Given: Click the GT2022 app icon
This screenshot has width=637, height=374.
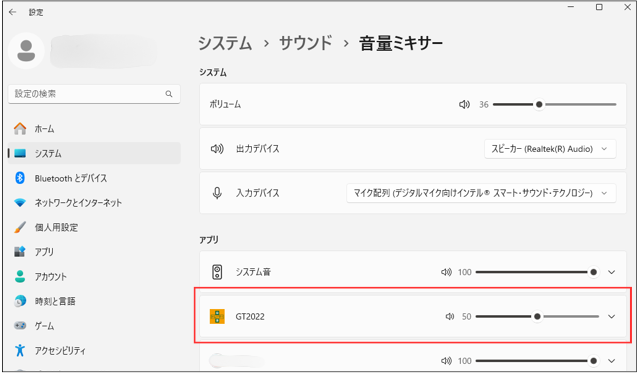Looking at the screenshot, I should tap(217, 316).
